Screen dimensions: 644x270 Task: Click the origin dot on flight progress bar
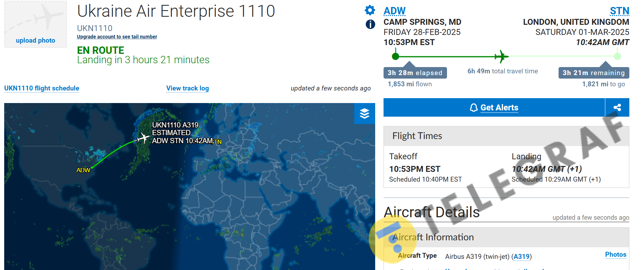(395, 56)
